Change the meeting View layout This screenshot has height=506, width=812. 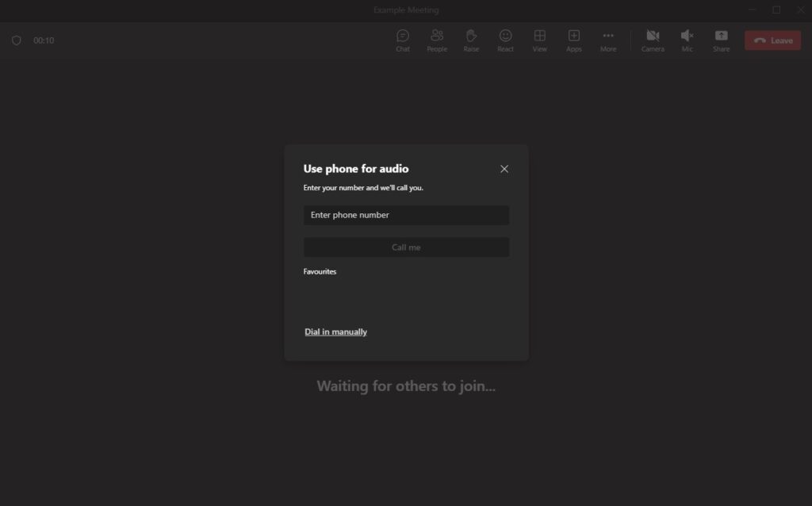click(x=539, y=40)
